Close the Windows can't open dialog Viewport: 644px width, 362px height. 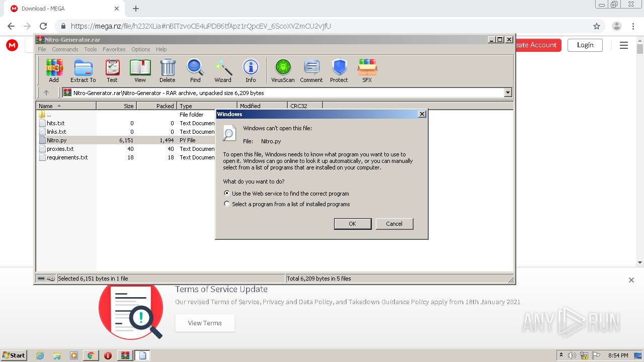pyautogui.click(x=422, y=114)
